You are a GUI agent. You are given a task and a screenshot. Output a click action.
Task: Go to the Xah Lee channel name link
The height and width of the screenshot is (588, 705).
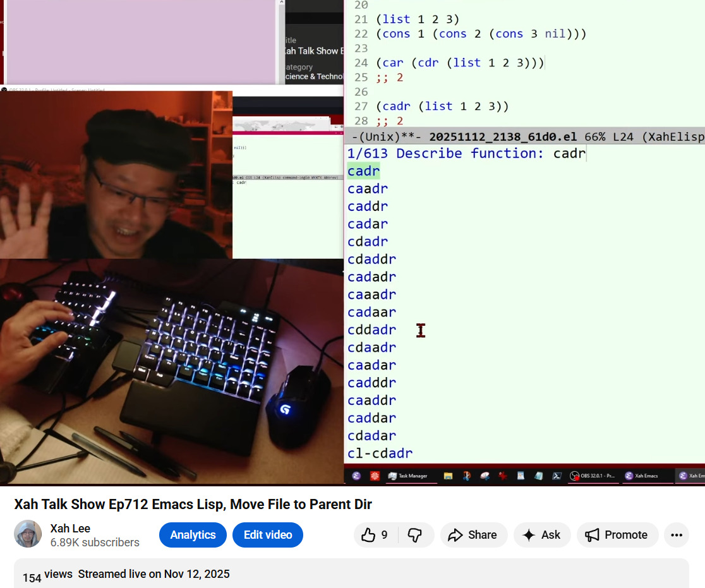click(70, 529)
